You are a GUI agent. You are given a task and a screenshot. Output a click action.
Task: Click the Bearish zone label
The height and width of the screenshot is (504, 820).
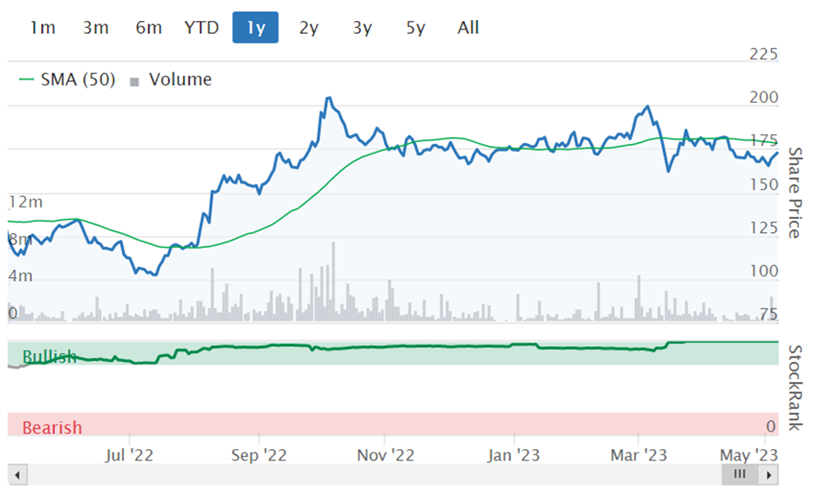52,427
